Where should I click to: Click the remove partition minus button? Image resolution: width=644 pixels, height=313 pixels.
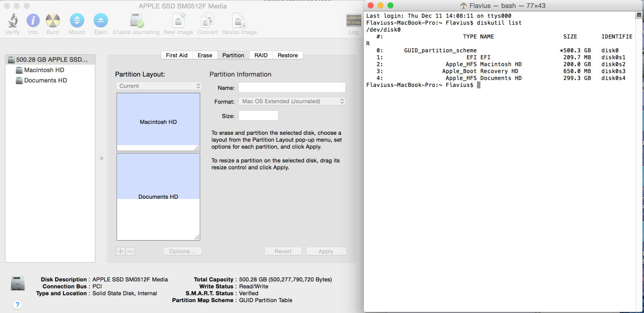130,251
